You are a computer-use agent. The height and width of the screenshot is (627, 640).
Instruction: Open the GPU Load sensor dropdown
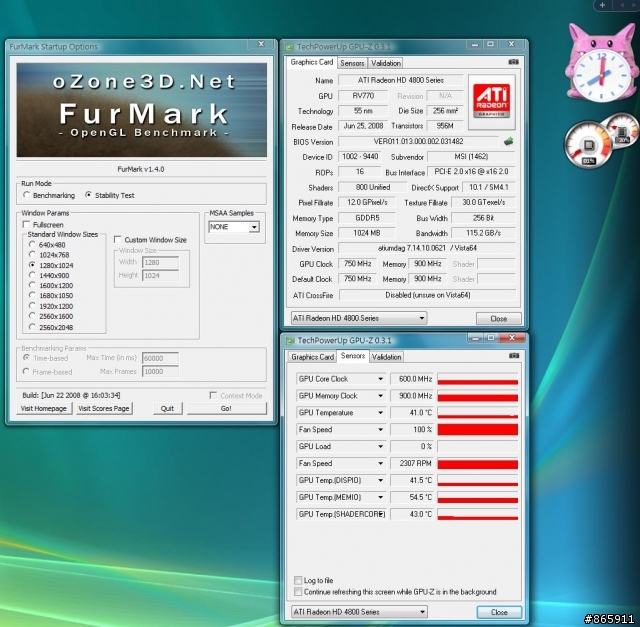pyautogui.click(x=380, y=447)
